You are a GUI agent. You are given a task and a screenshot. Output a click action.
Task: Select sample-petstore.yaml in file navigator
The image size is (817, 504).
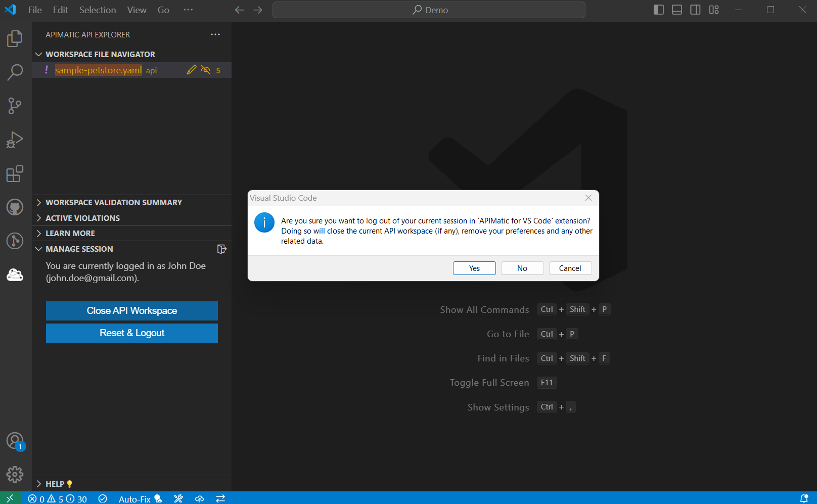pyautogui.click(x=99, y=70)
